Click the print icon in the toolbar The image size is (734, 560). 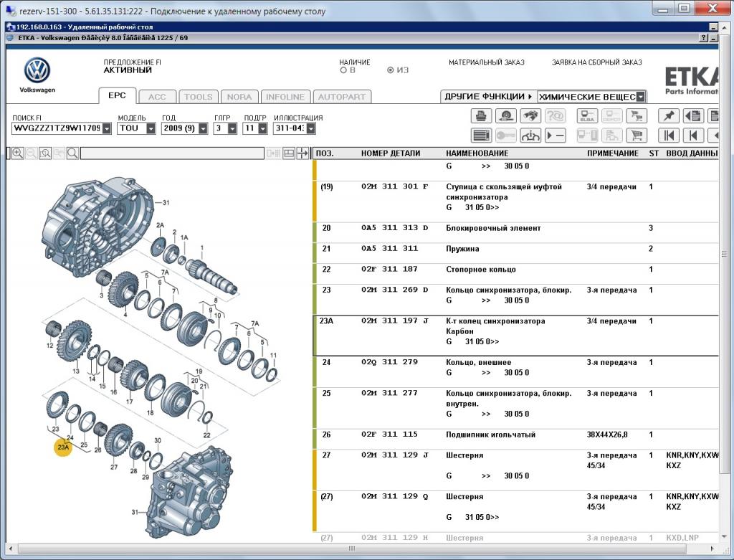pos(481,115)
